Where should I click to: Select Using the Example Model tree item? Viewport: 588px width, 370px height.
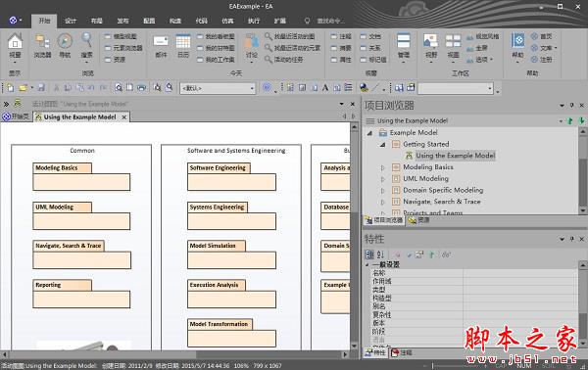(x=455, y=156)
